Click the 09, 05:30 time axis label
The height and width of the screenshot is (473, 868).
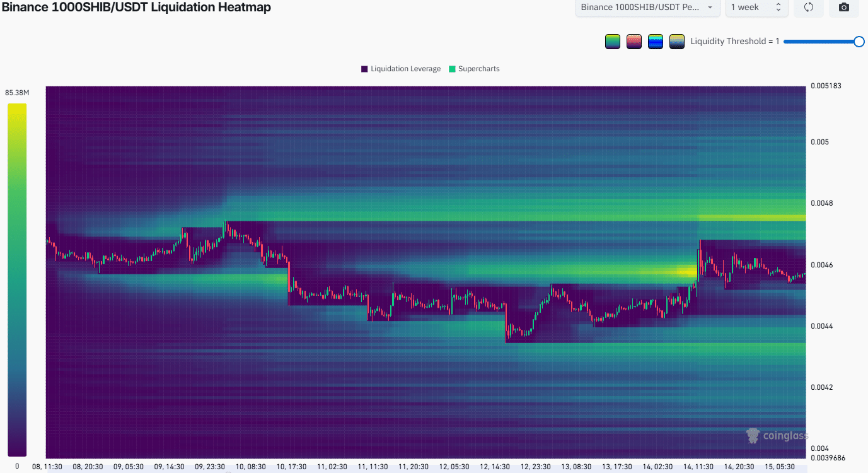pos(129,467)
